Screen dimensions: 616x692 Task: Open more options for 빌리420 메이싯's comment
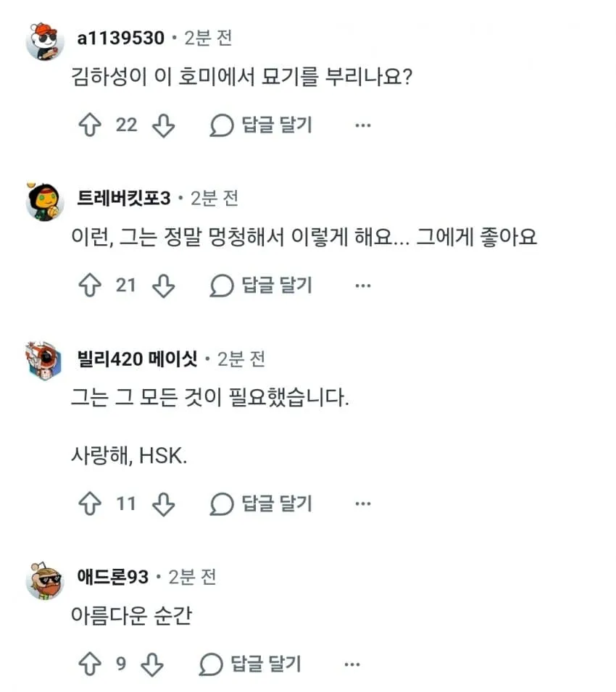(x=363, y=504)
